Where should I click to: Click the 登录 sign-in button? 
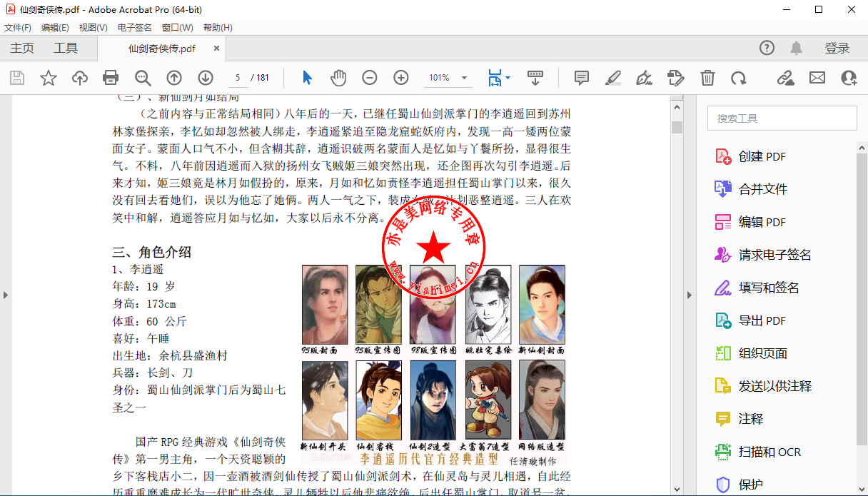837,49
